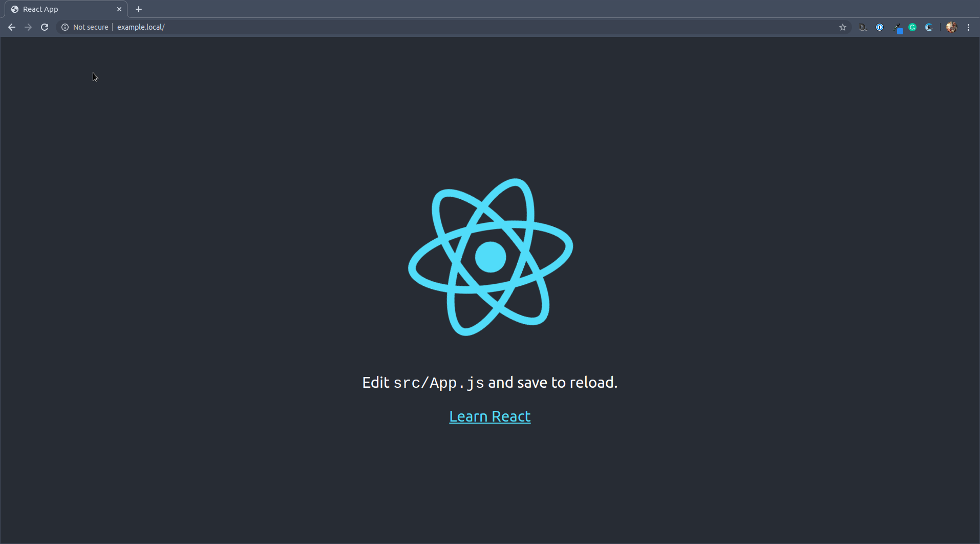Open a new tab with plus button
The image size is (980, 544).
[139, 9]
